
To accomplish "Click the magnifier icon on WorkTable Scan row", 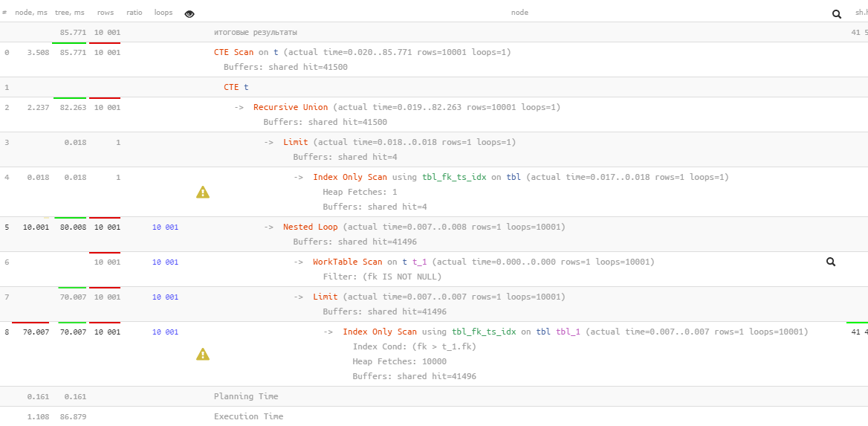I will coord(831,262).
